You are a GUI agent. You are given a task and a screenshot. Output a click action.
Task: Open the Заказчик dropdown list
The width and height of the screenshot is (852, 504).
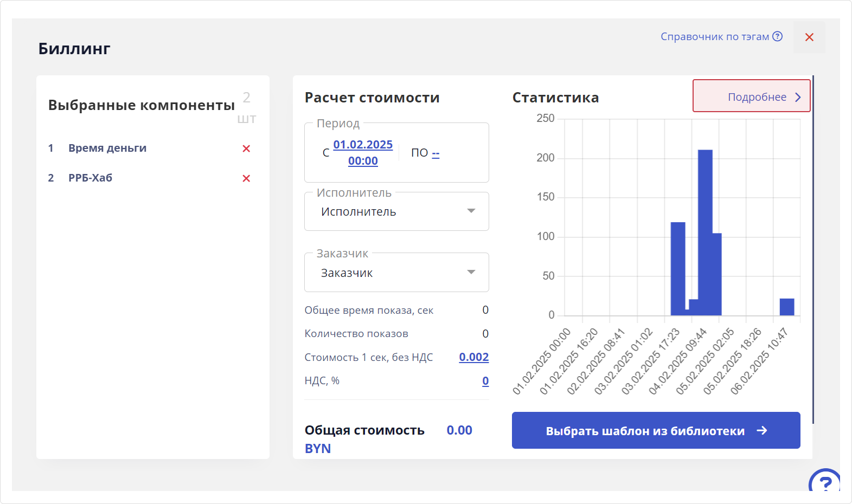[471, 273]
